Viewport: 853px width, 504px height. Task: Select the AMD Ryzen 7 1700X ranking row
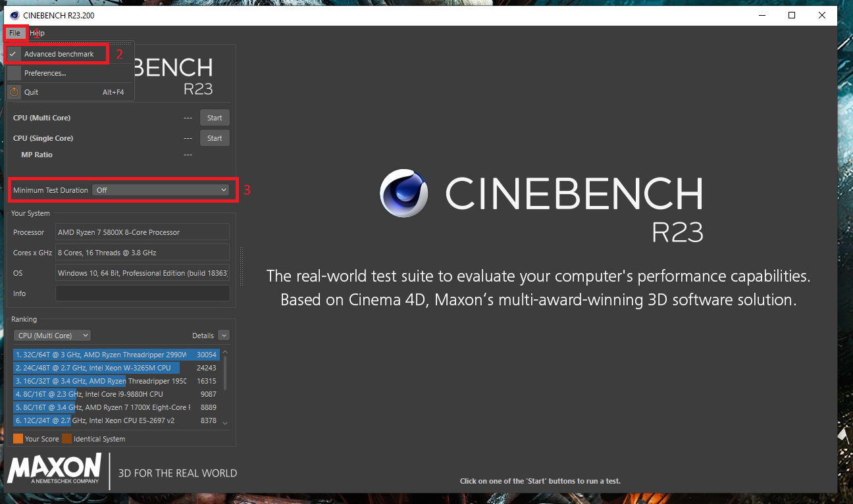[x=116, y=407]
